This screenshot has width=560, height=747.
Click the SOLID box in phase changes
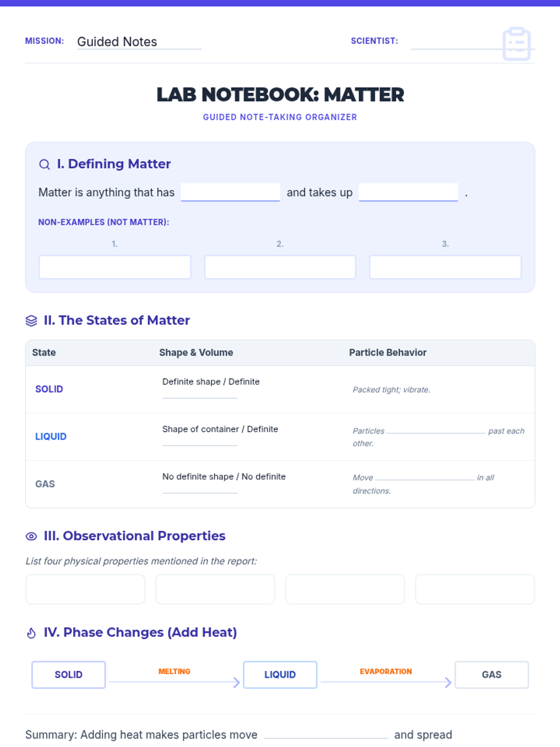tap(69, 675)
